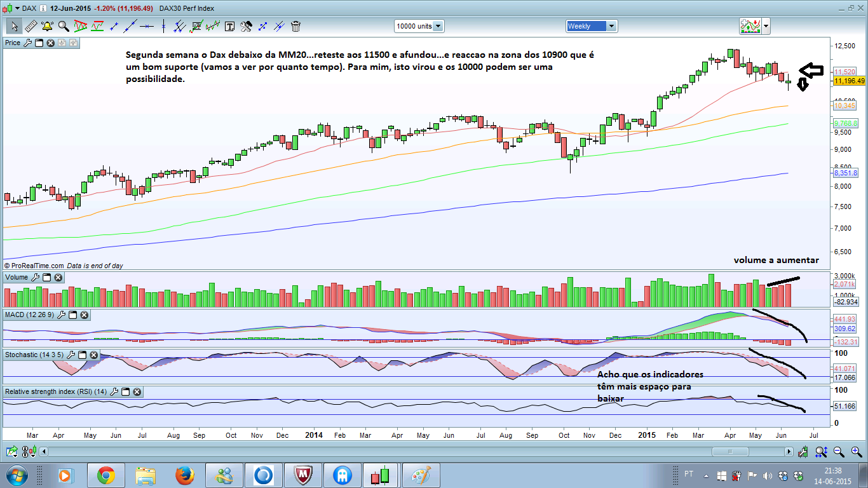This screenshot has height=488, width=868.
Task: Open MACD panel wrench settings
Action: [x=61, y=315]
